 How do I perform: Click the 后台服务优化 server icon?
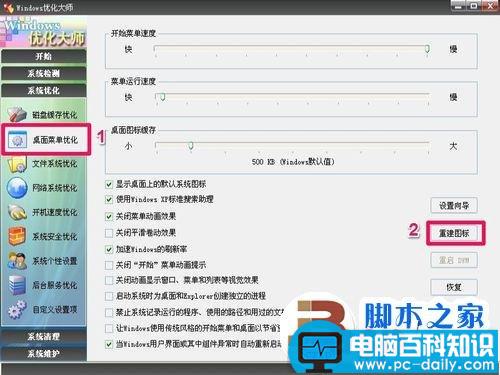[x=17, y=285]
